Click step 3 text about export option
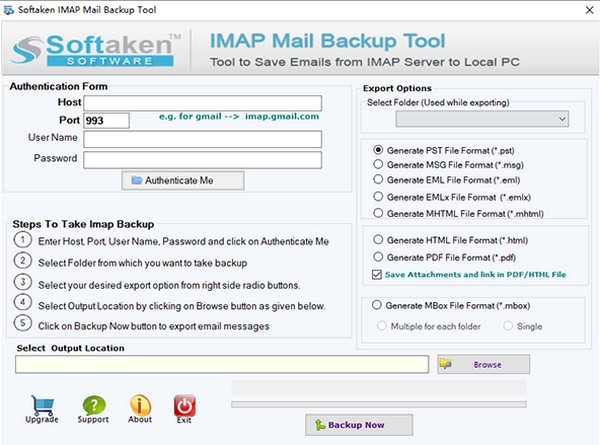600x445 pixels. click(x=169, y=285)
